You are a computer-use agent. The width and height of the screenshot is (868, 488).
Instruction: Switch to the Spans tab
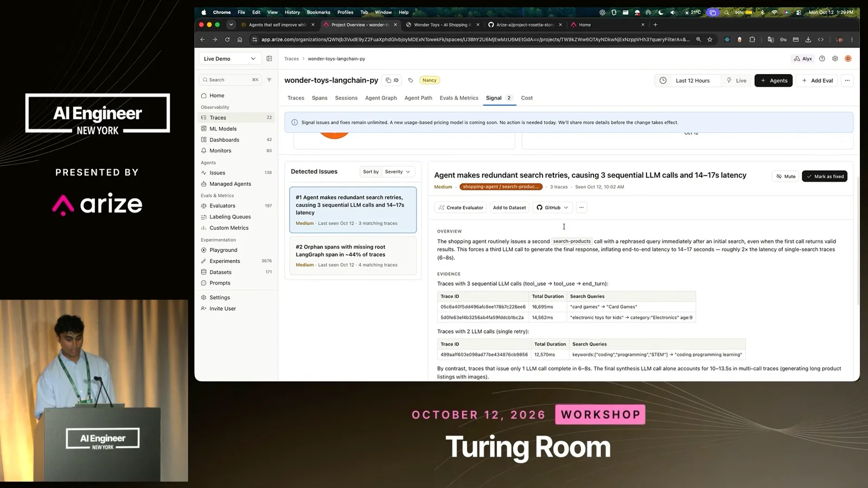[x=320, y=98]
